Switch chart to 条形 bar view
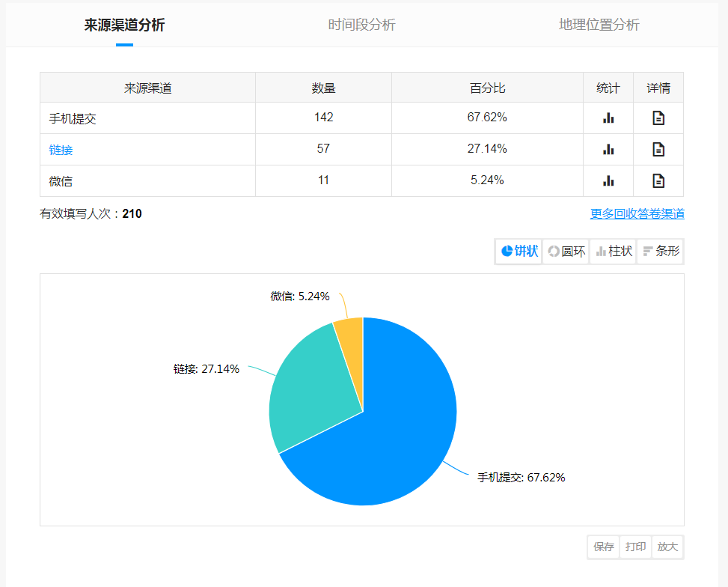Screen dimensions: 728x587 click(x=661, y=252)
